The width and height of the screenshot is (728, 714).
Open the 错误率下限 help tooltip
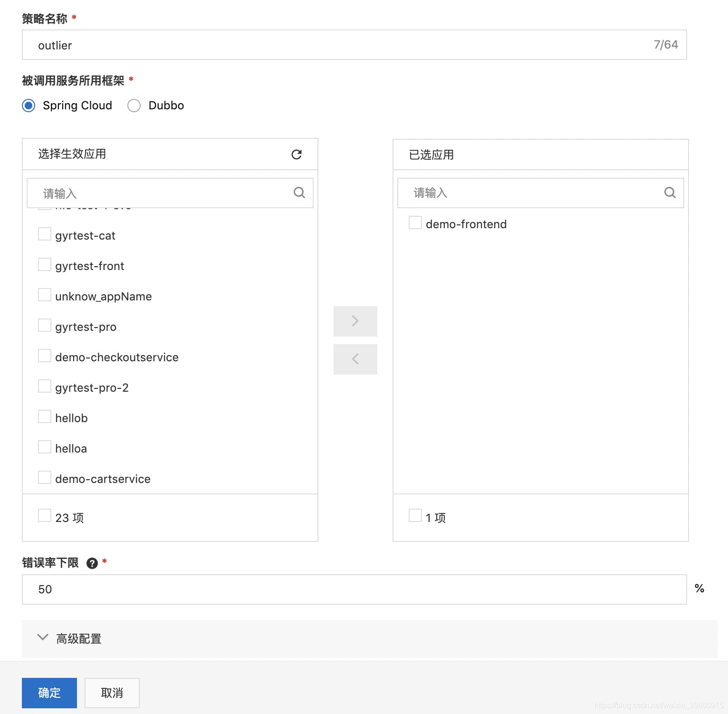coord(92,563)
